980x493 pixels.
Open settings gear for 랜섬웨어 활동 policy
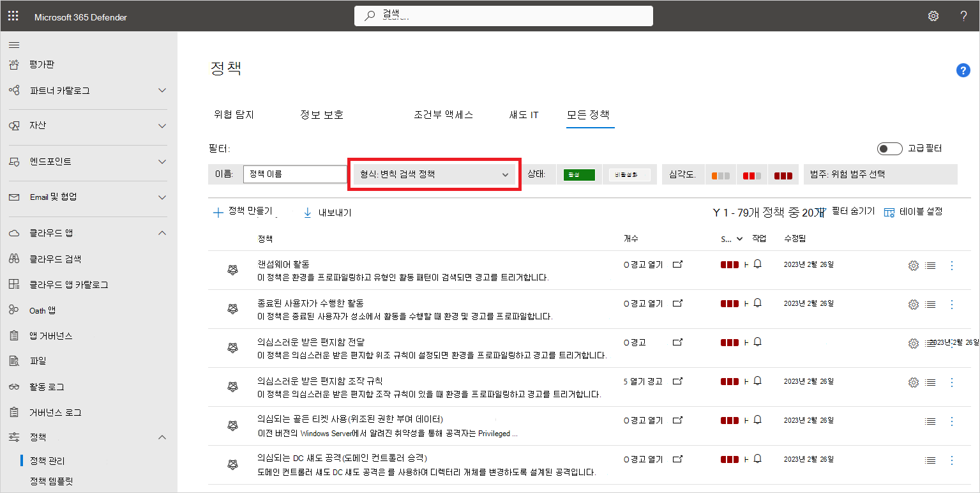click(x=913, y=266)
